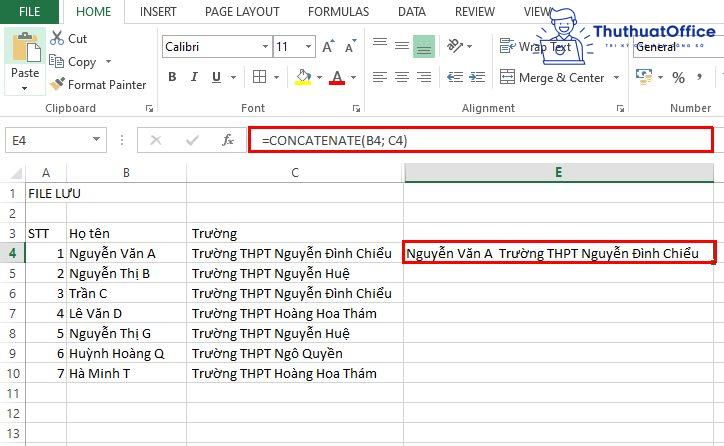Open Insert Function fx button

click(x=228, y=140)
